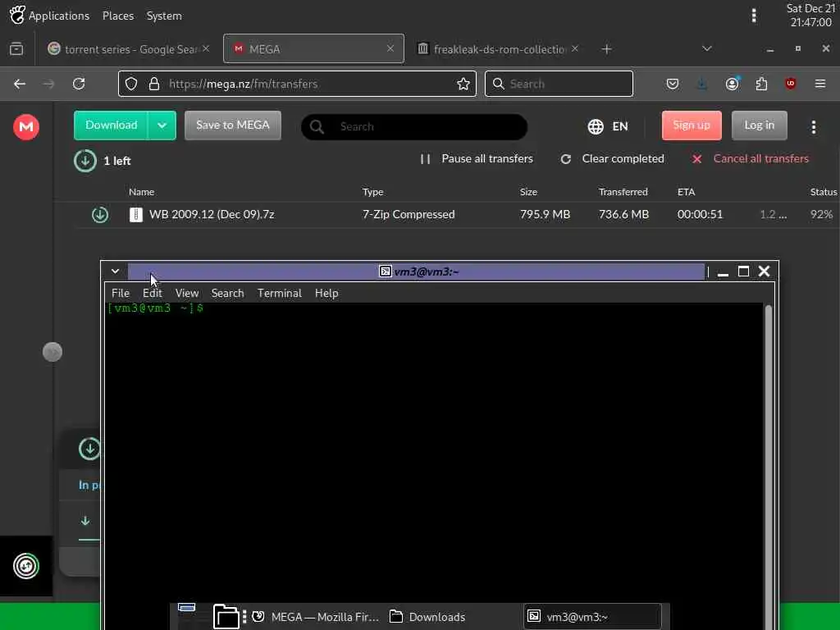The width and height of the screenshot is (840, 630).
Task: Open the extensions puzzle icon
Action: pyautogui.click(x=761, y=84)
